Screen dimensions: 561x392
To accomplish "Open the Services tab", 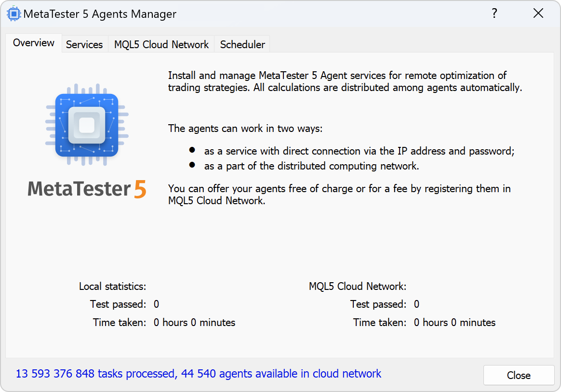I will click(x=84, y=45).
